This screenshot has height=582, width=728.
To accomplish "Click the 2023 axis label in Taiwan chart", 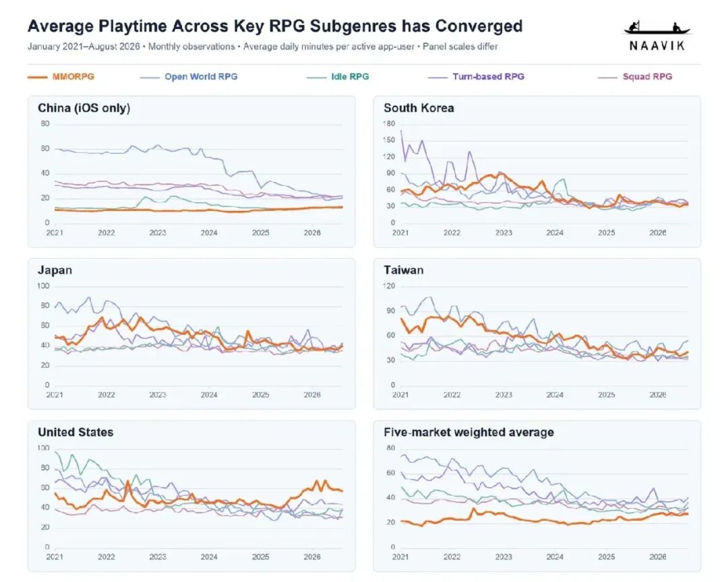I will coord(503,395).
